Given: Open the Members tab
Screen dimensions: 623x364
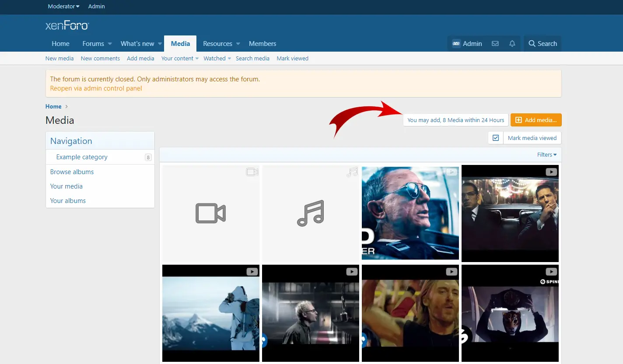Looking at the screenshot, I should coord(262,44).
